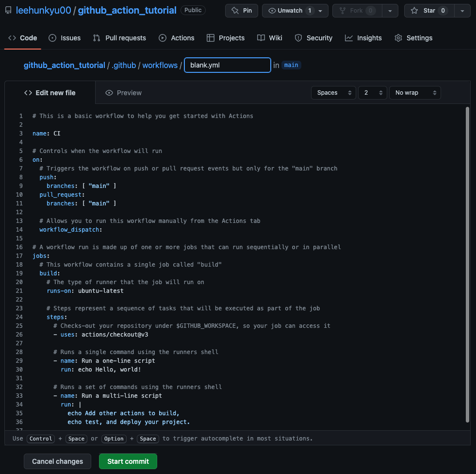Click the 'runs-on: ubuntu-latest' line
Screen dimensions: 476x474
[x=85, y=291]
